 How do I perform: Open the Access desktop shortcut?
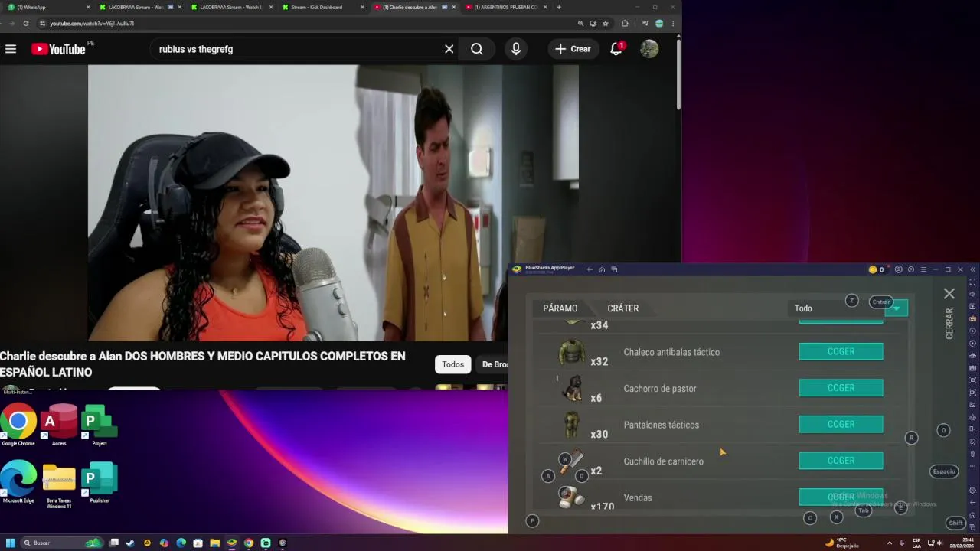point(59,425)
